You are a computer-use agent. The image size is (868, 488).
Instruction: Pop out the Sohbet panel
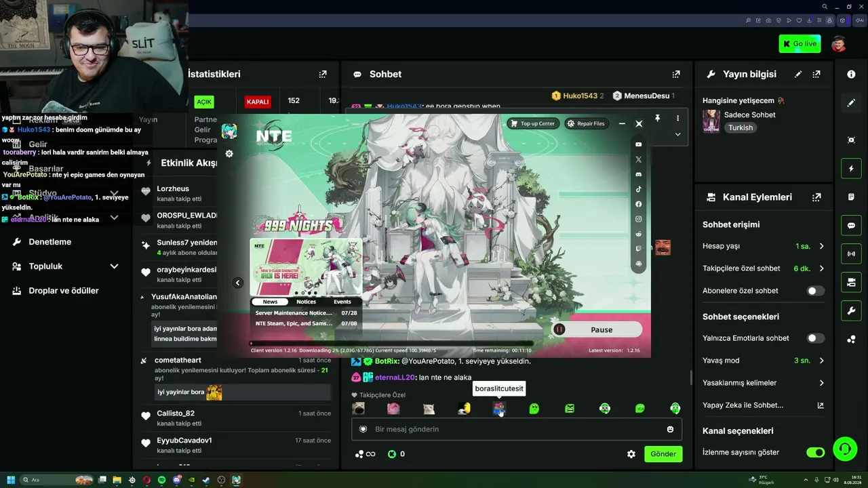(x=676, y=74)
